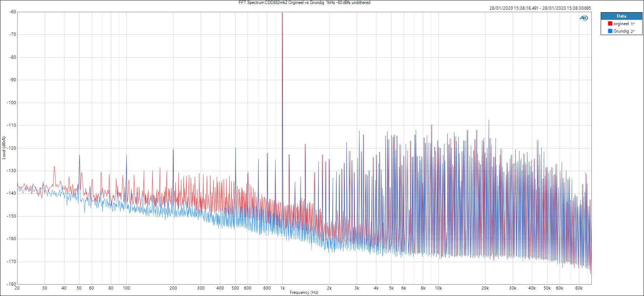Click the 10k tick on frequency axis

click(438, 288)
